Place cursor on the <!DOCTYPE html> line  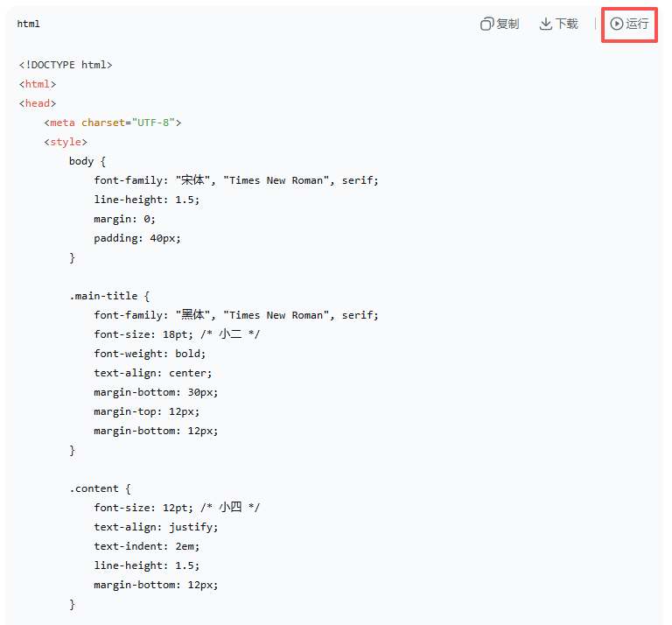(x=66, y=65)
